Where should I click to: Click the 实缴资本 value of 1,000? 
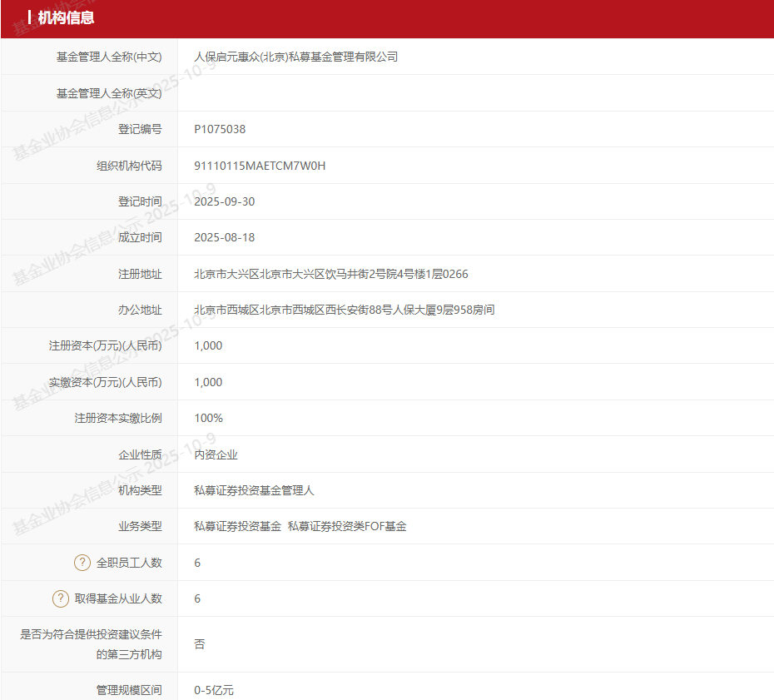208,382
